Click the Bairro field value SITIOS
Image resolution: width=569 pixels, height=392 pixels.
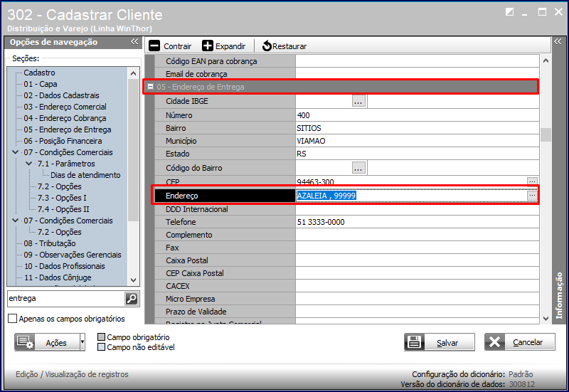[418, 128]
